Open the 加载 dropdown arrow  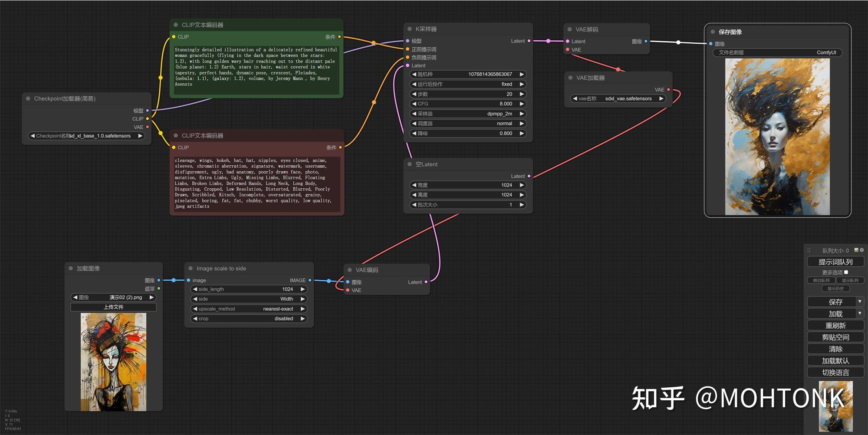point(861,313)
